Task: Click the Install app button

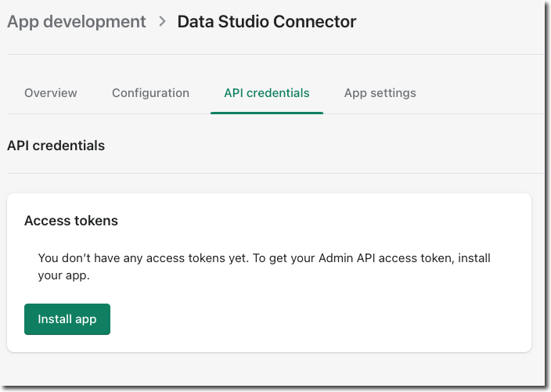Action: [67, 319]
